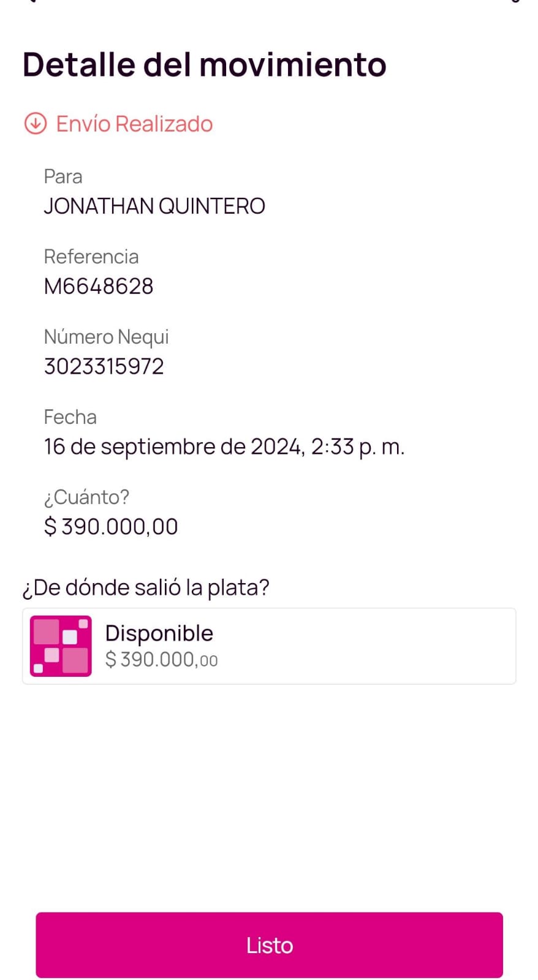The width and height of the screenshot is (538, 980).
Task: Tap the Referencia label
Action: 91,257
